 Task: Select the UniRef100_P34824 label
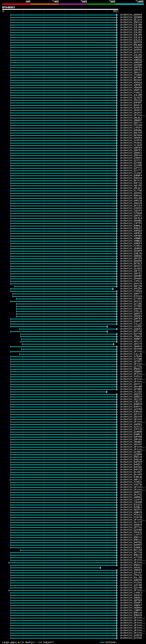(131, 291)
